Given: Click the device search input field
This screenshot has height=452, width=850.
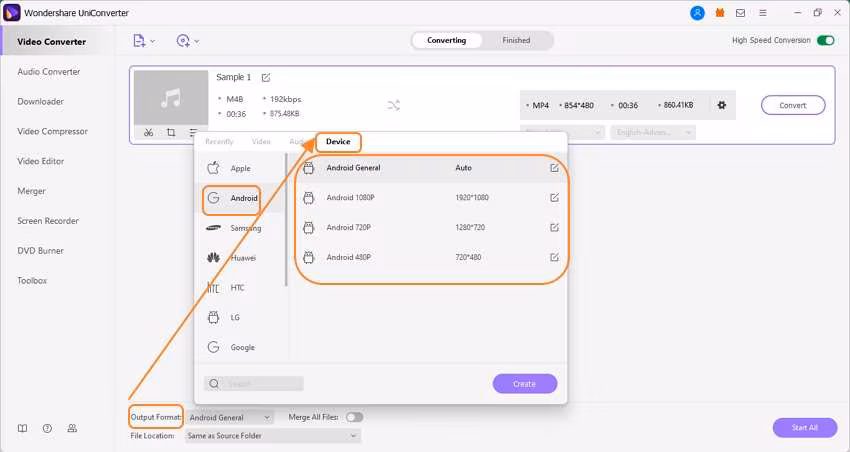Looking at the screenshot, I should click(254, 384).
